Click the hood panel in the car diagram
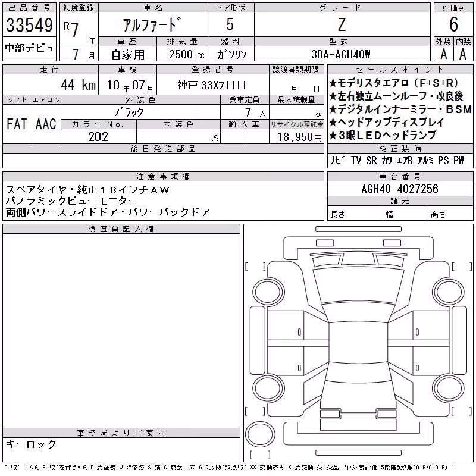The height and width of the screenshot is (476, 476). 359,286
